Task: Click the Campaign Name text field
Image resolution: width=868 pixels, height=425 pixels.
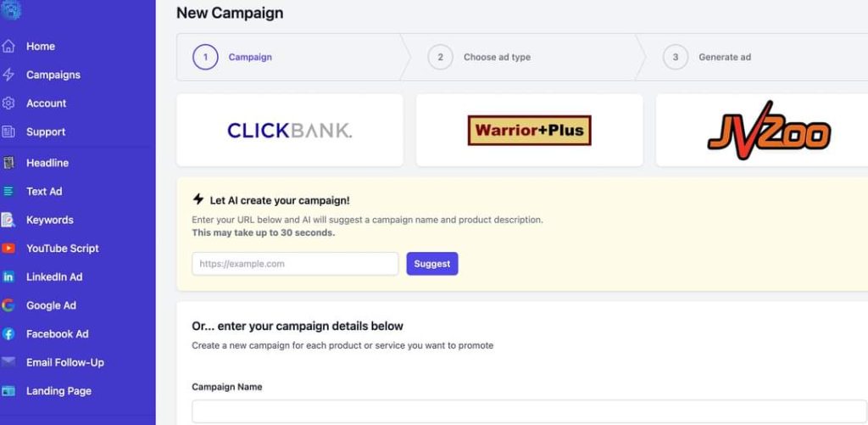Action: pyautogui.click(x=529, y=411)
